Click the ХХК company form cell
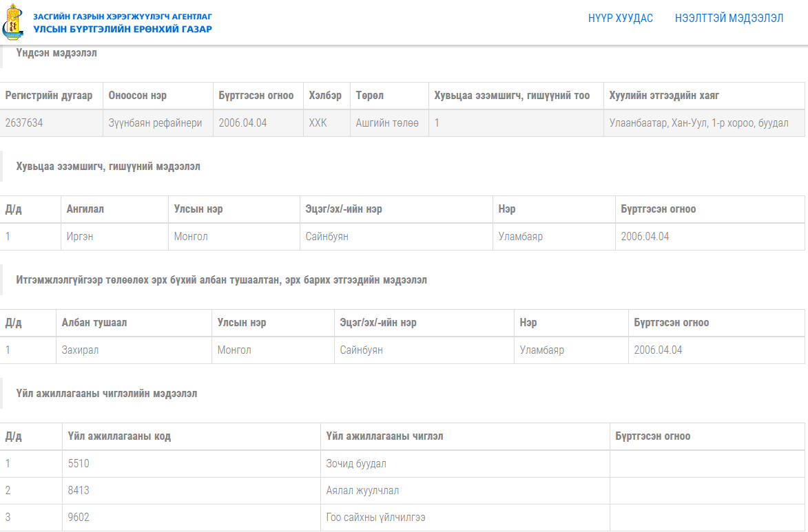The image size is (808, 532). click(x=318, y=123)
